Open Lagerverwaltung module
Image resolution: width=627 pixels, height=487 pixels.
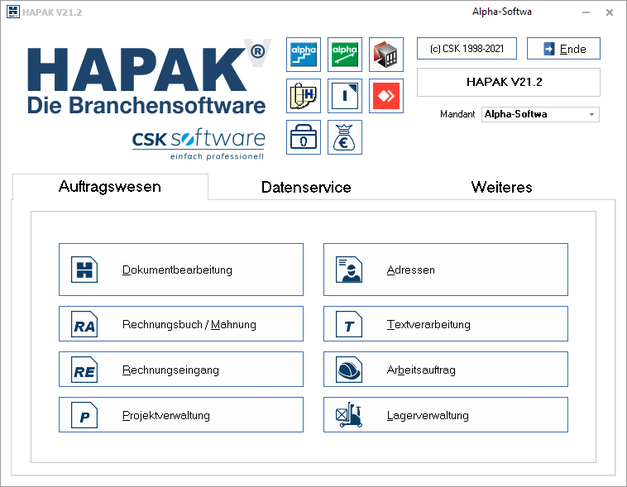446,415
